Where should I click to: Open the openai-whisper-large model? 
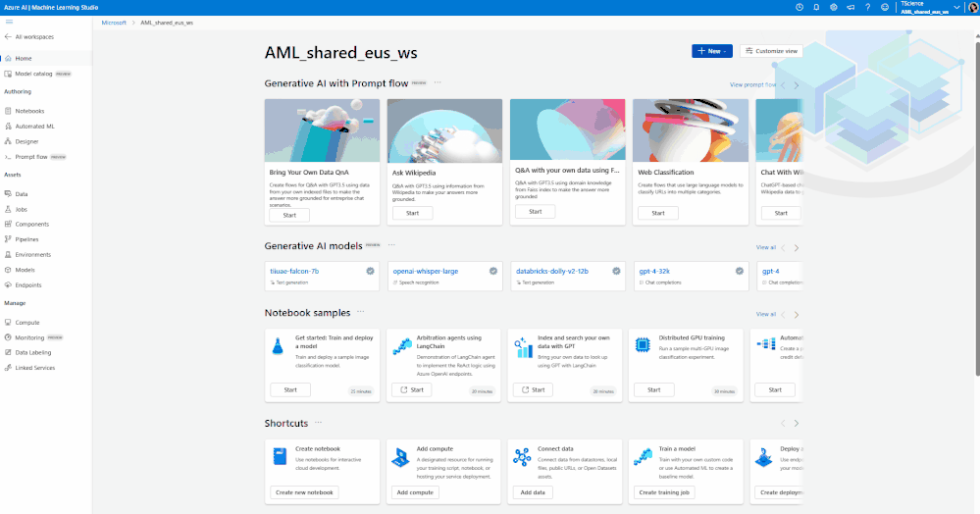coord(426,272)
